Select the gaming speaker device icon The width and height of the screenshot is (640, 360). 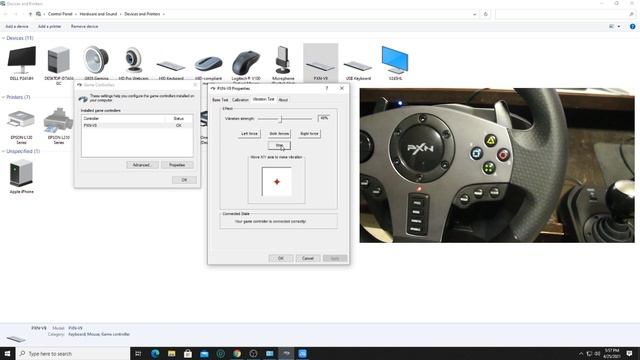pyautogui.click(x=96, y=60)
